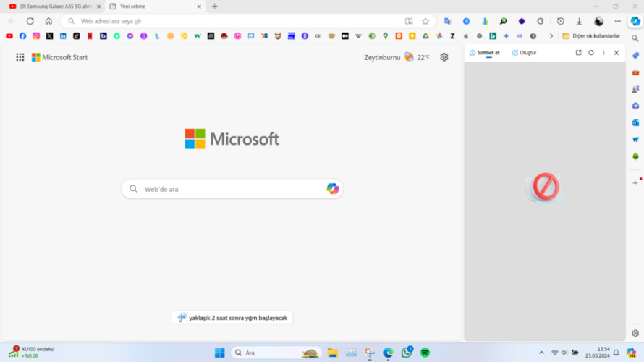Open the Wikipedia bookmark

point(359,36)
